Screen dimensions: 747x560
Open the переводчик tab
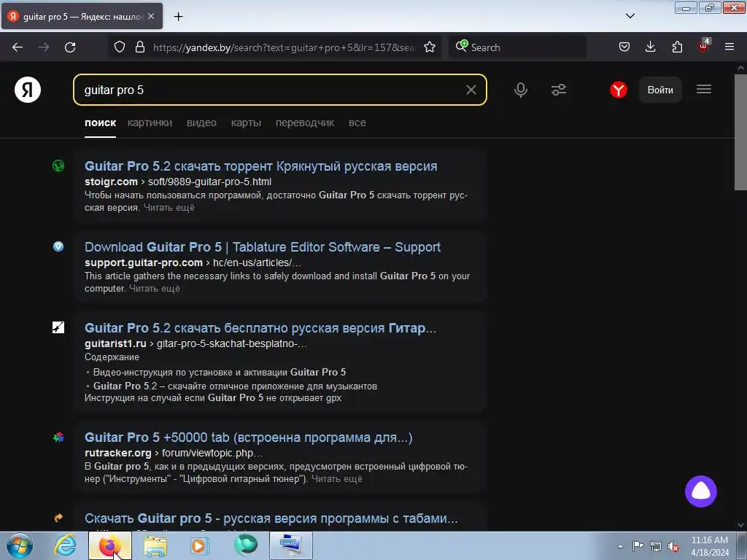[305, 122]
